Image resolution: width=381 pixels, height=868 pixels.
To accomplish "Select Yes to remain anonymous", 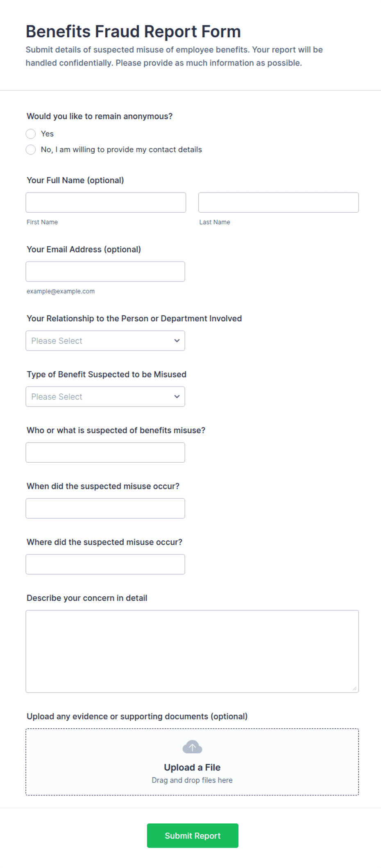I will coord(31,134).
